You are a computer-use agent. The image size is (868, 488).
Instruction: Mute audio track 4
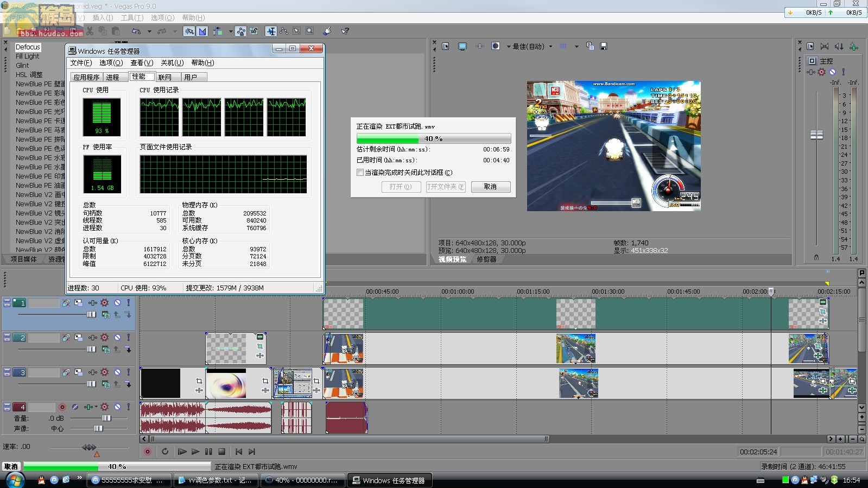click(x=117, y=407)
